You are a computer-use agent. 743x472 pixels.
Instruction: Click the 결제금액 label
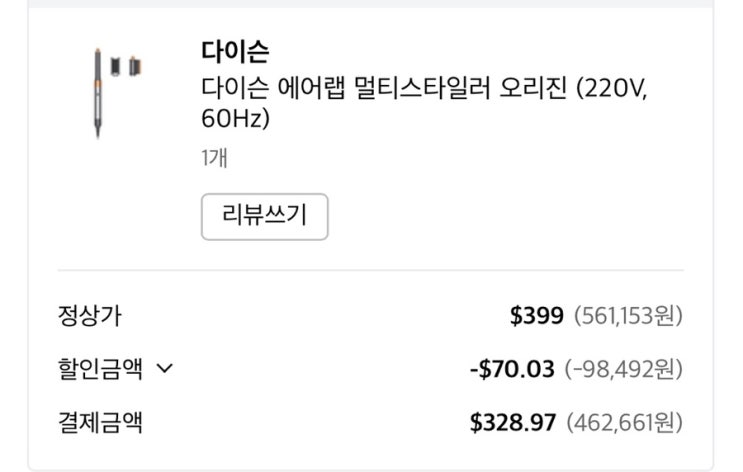[x=100, y=422]
